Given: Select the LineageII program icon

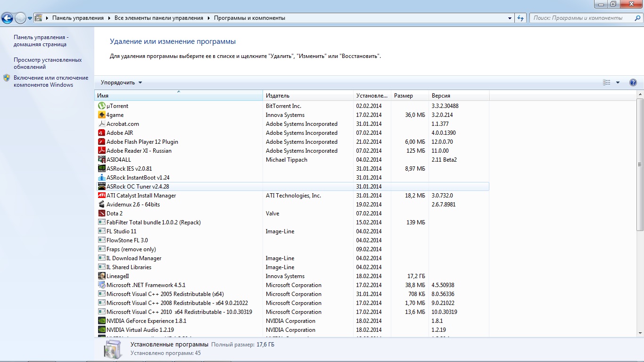Looking at the screenshot, I should [101, 276].
